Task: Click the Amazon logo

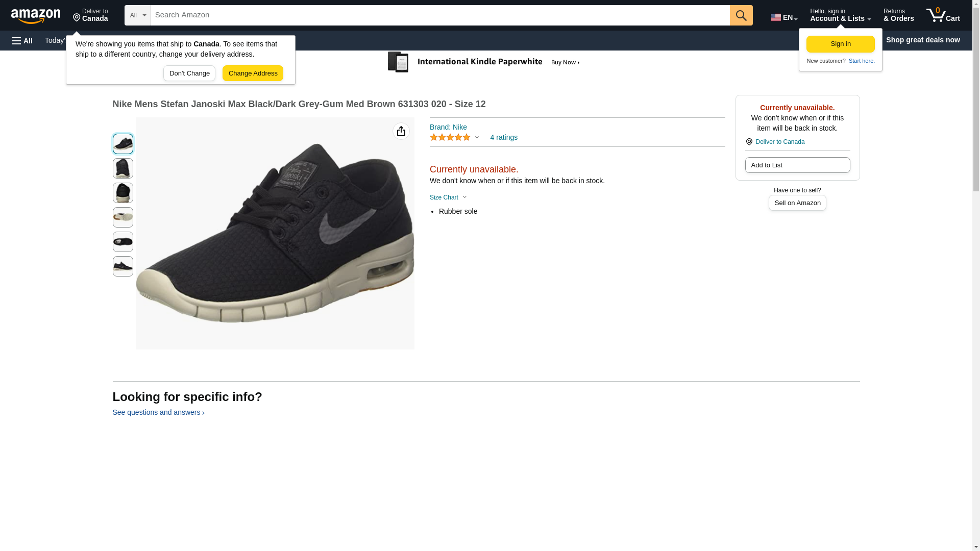Action: pyautogui.click(x=36, y=16)
